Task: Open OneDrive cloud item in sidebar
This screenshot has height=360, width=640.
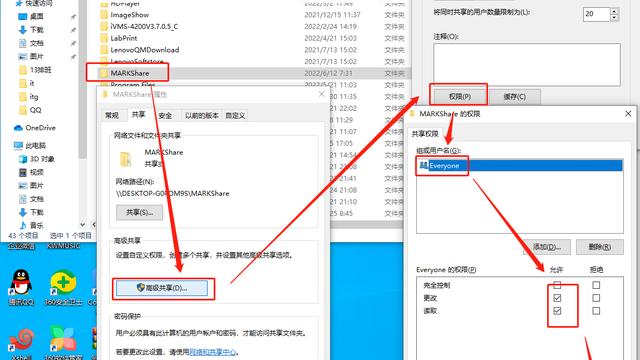Action: [40, 128]
